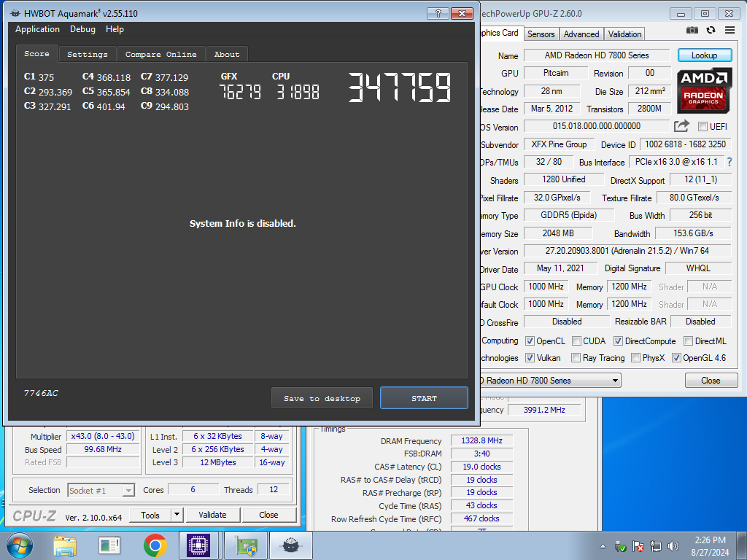Image resolution: width=747 pixels, height=560 pixels.
Task: Open the Application menu in Aquamark
Action: coord(38,29)
